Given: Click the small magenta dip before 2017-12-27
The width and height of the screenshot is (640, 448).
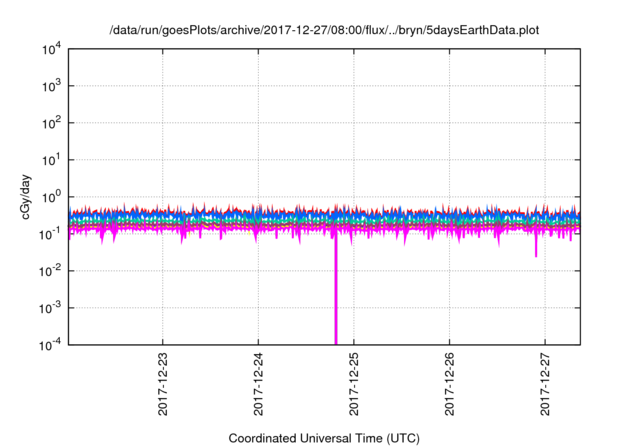Looking at the screenshot, I should [536, 246].
